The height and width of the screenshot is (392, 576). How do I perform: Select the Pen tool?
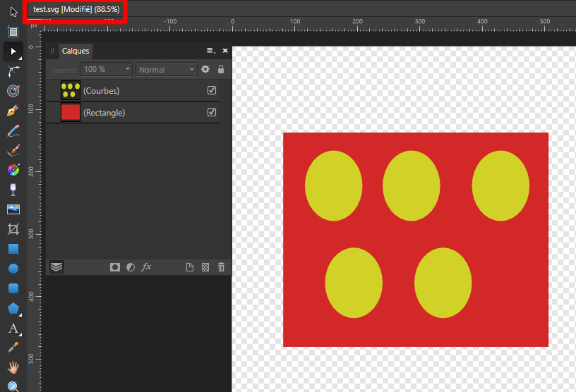coord(13,111)
